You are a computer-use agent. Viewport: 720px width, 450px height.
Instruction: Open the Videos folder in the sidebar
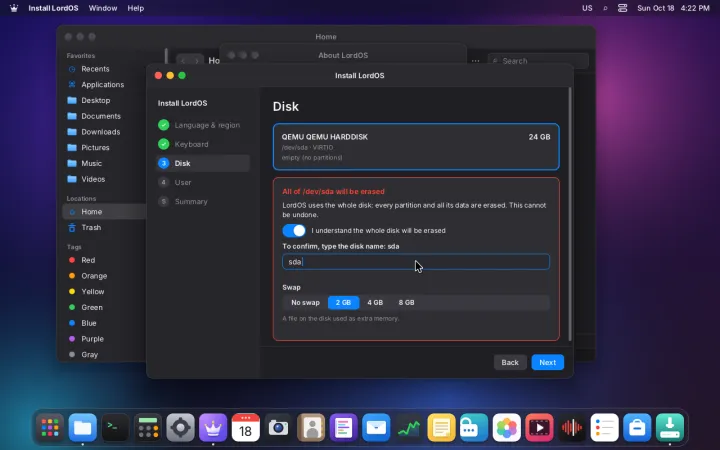click(104, 179)
